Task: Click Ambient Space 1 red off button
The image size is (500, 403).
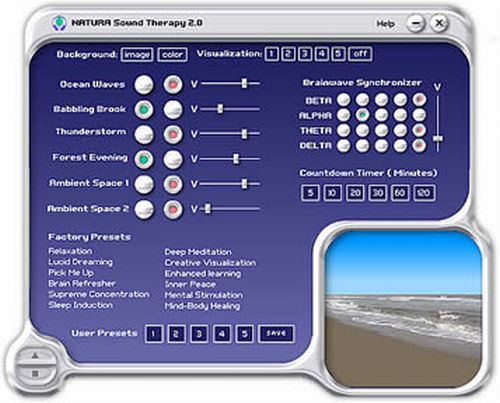Action: (x=173, y=184)
